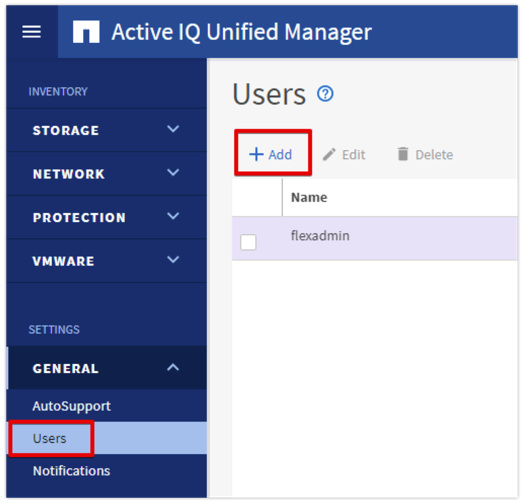The image size is (523, 503).
Task: Click the trash Delete icon
Action: [x=403, y=154]
